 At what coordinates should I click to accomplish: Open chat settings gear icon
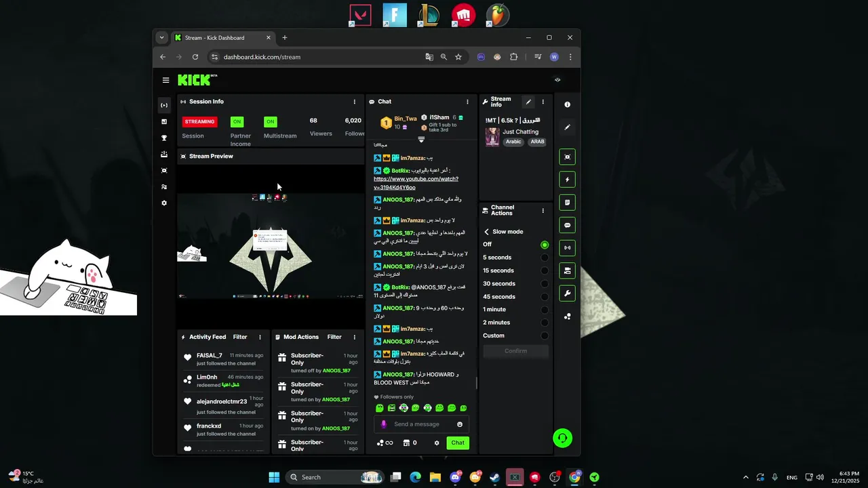[437, 443]
